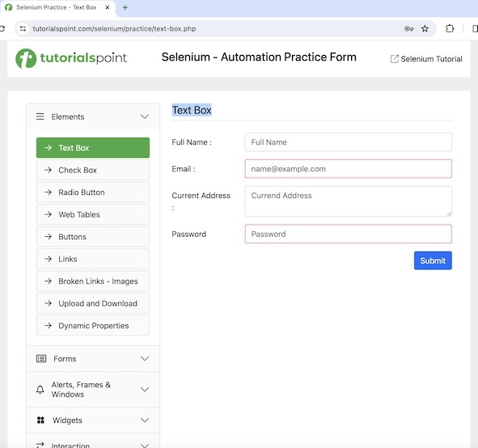This screenshot has height=448, width=478.
Task: Click the blue Submit button
Action: 433,260
